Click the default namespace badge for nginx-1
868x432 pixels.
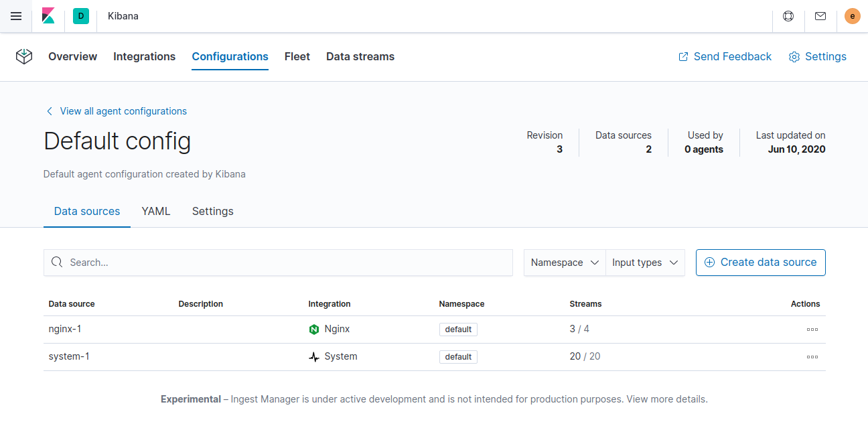(458, 329)
